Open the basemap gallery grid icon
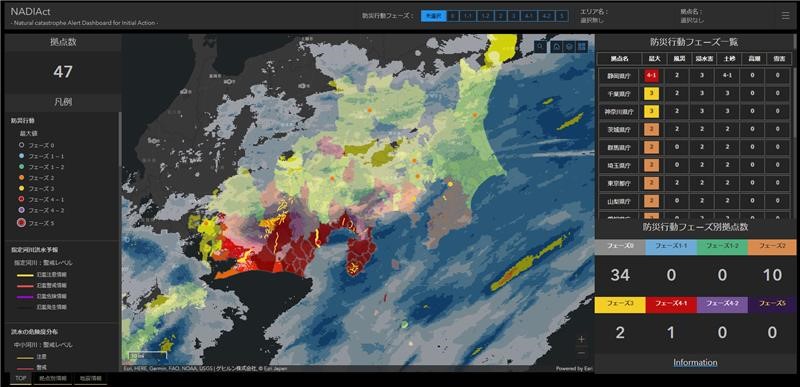 tap(582, 47)
